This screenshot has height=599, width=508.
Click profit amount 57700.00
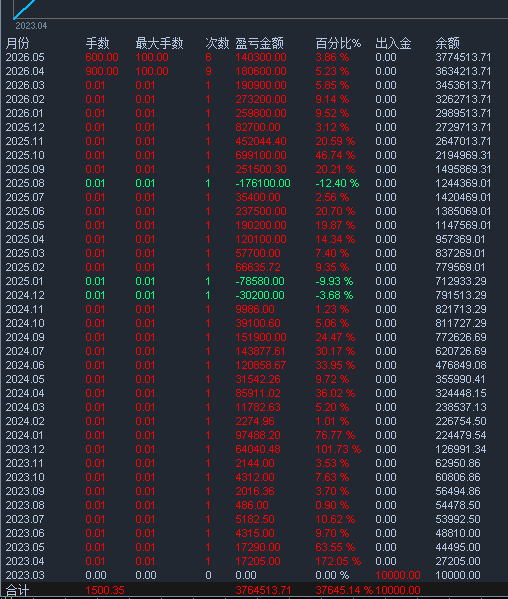(258, 253)
